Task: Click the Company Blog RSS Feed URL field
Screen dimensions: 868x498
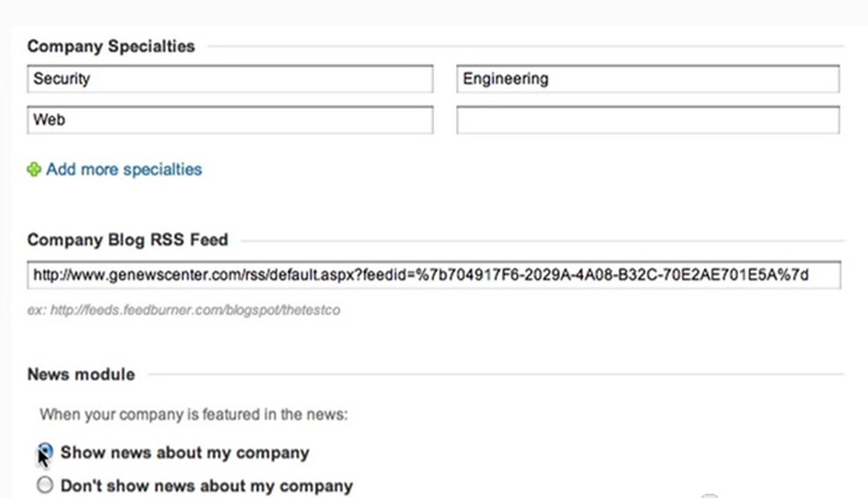Action: pos(432,275)
